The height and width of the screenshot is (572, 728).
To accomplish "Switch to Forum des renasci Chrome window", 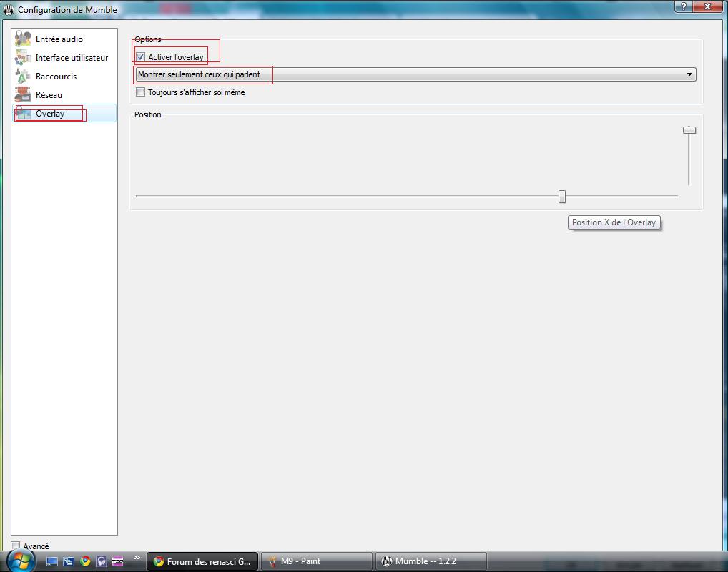I will pos(202,561).
